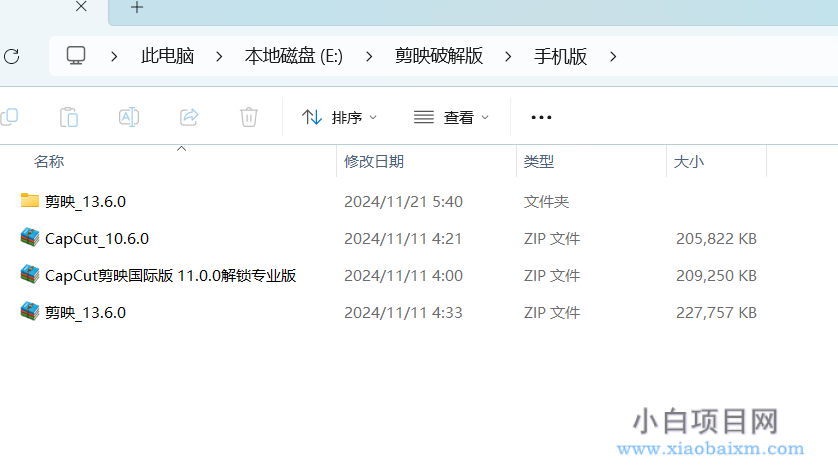The width and height of the screenshot is (838, 470).
Task: Expand chevron after 本地磁盘 (E:) breadcrumb
Action: point(369,56)
